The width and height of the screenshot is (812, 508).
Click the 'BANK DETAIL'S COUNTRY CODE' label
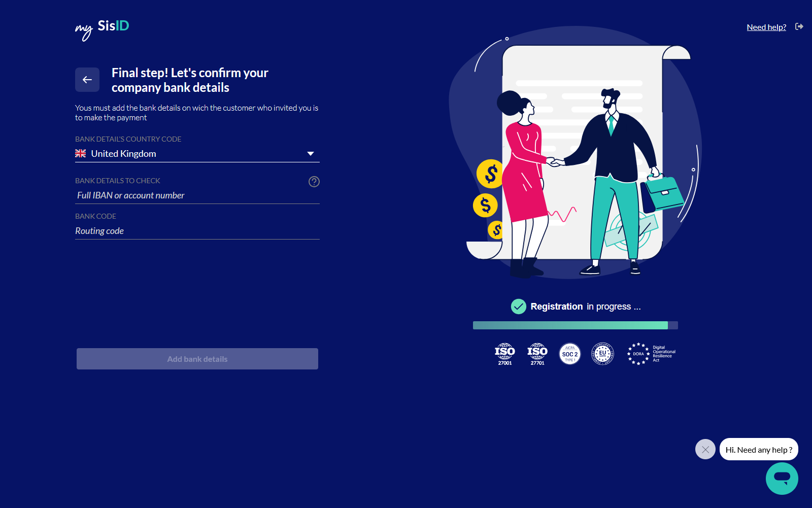pos(128,139)
